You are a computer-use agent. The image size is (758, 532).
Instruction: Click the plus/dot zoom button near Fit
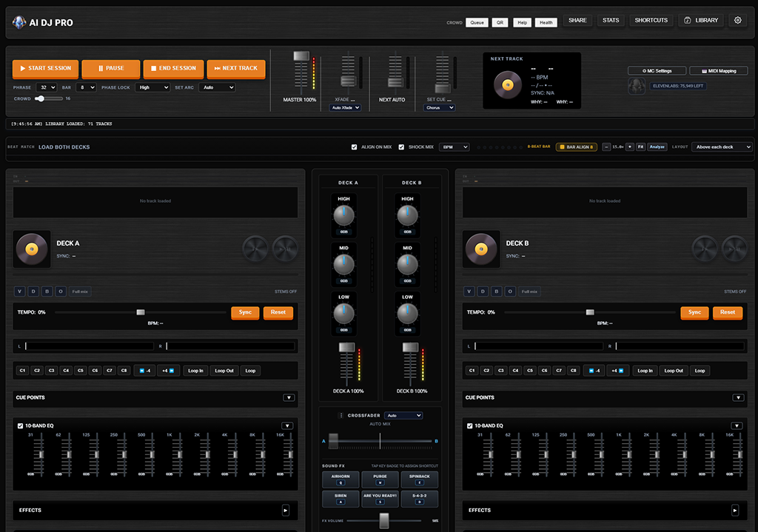click(629, 147)
